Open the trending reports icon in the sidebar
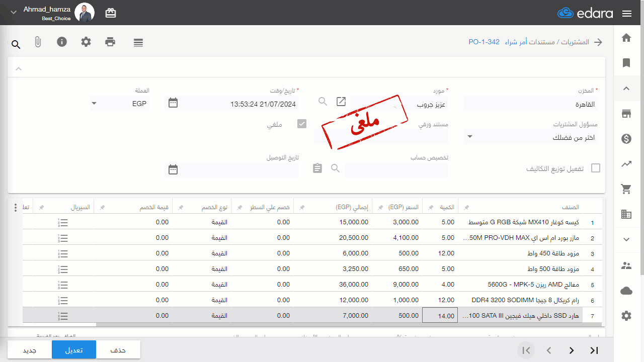 (626, 164)
